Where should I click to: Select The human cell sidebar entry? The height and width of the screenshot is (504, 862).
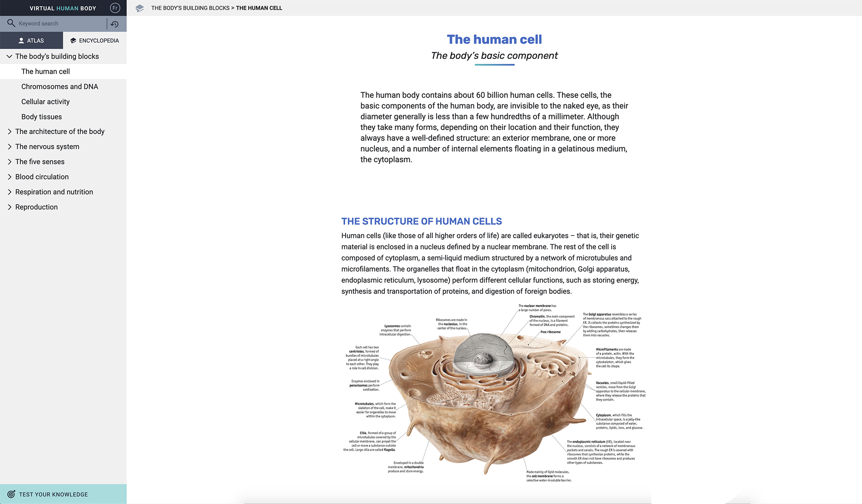click(x=46, y=71)
